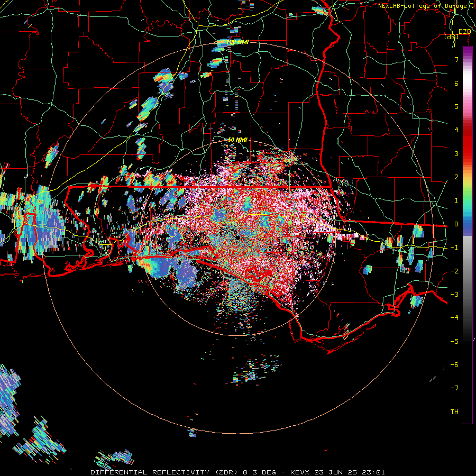476x476 pixels.
Task: Click the "100 NMI" range ring label
Action: pos(237,42)
